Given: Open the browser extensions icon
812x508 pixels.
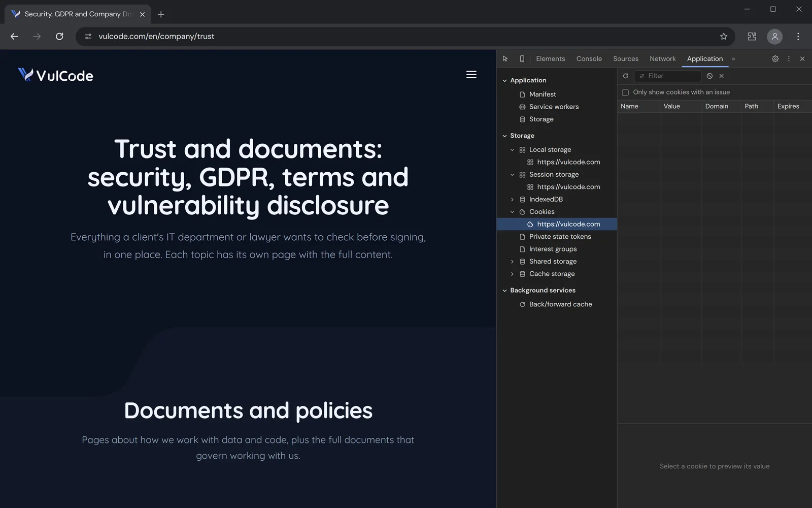Looking at the screenshot, I should [752, 37].
